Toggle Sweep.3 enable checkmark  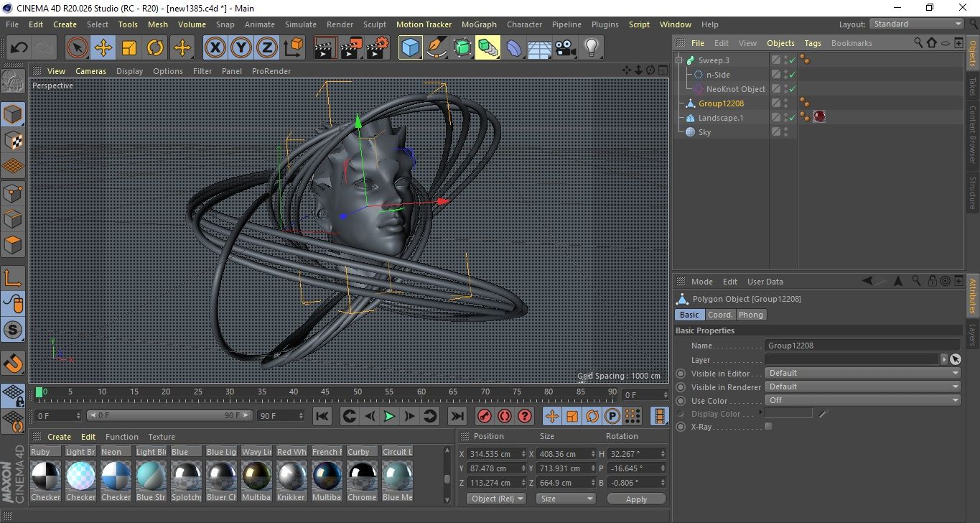tap(793, 60)
